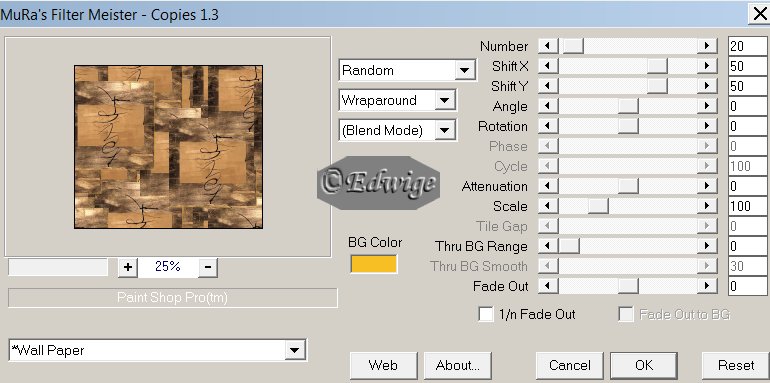
Task: Decrease Rotation using left arrow
Action: (548, 126)
